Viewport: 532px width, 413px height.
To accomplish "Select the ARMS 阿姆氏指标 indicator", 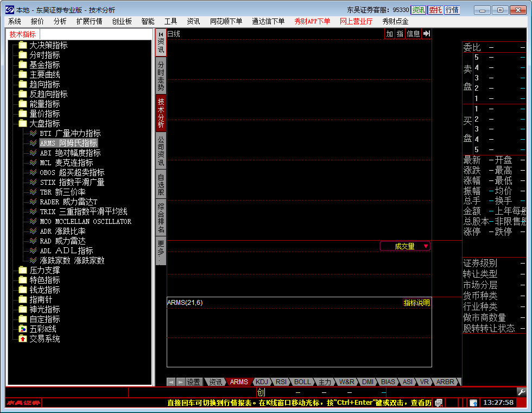I will [x=68, y=143].
